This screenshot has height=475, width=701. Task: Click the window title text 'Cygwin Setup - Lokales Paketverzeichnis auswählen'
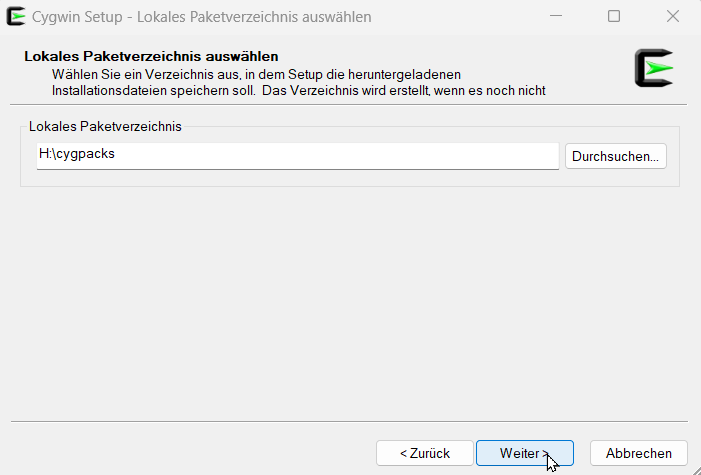pos(201,16)
